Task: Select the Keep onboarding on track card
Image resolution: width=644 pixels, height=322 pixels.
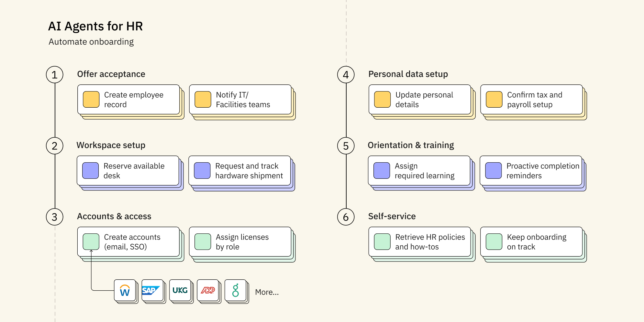Action: (532, 242)
